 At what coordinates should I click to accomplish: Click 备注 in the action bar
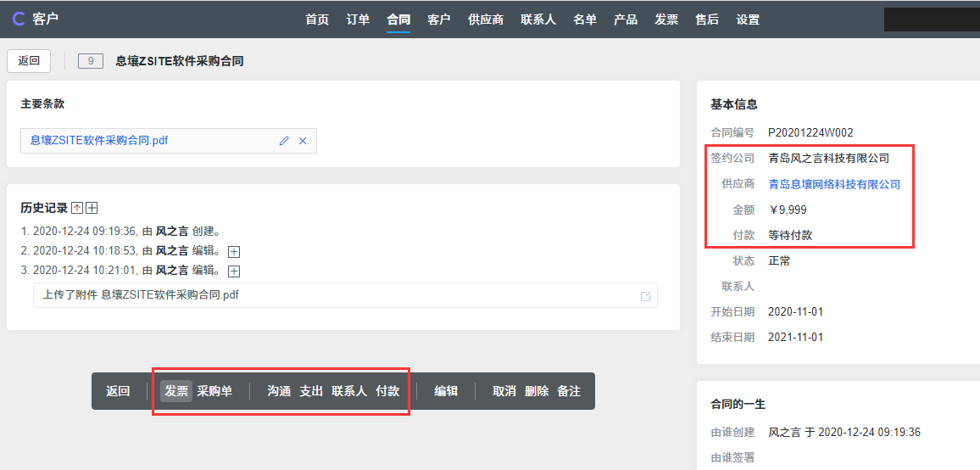click(570, 391)
